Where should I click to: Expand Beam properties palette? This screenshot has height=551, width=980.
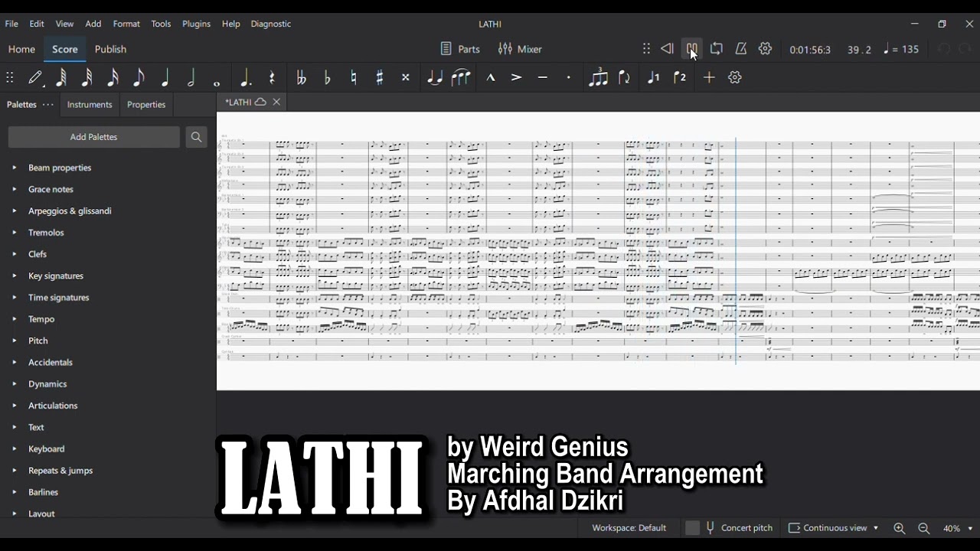click(14, 168)
